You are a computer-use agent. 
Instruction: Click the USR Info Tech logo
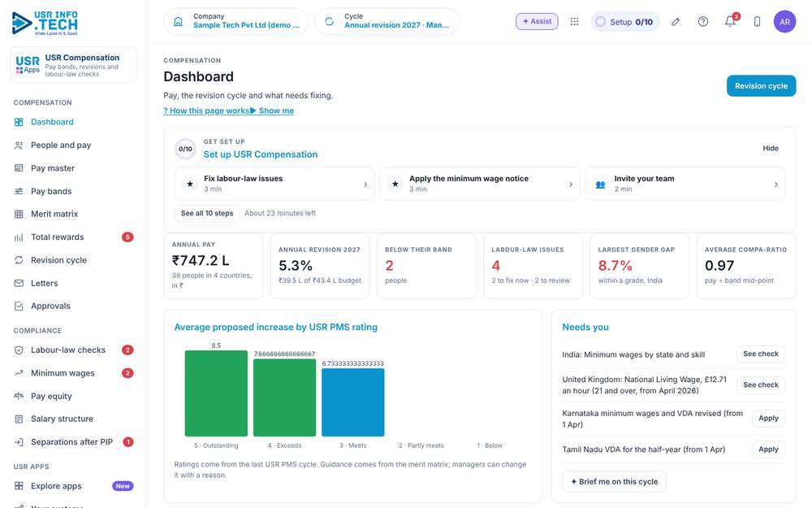pyautogui.click(x=45, y=23)
